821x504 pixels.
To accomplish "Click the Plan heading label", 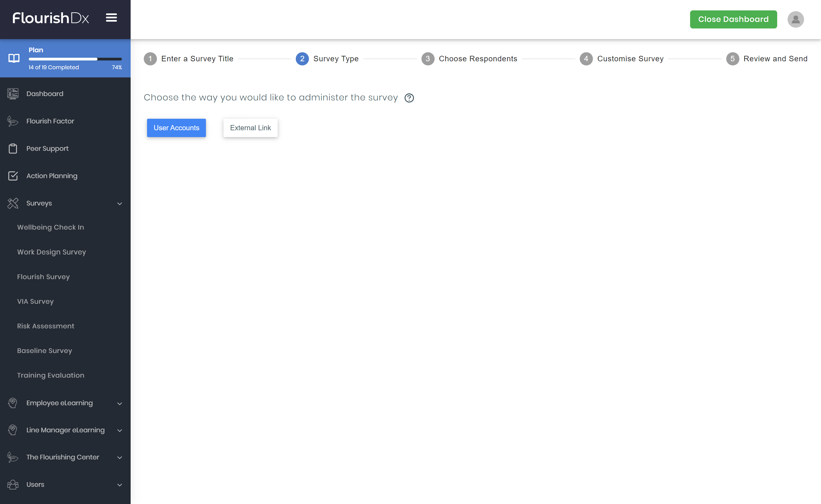I will pyautogui.click(x=36, y=50).
